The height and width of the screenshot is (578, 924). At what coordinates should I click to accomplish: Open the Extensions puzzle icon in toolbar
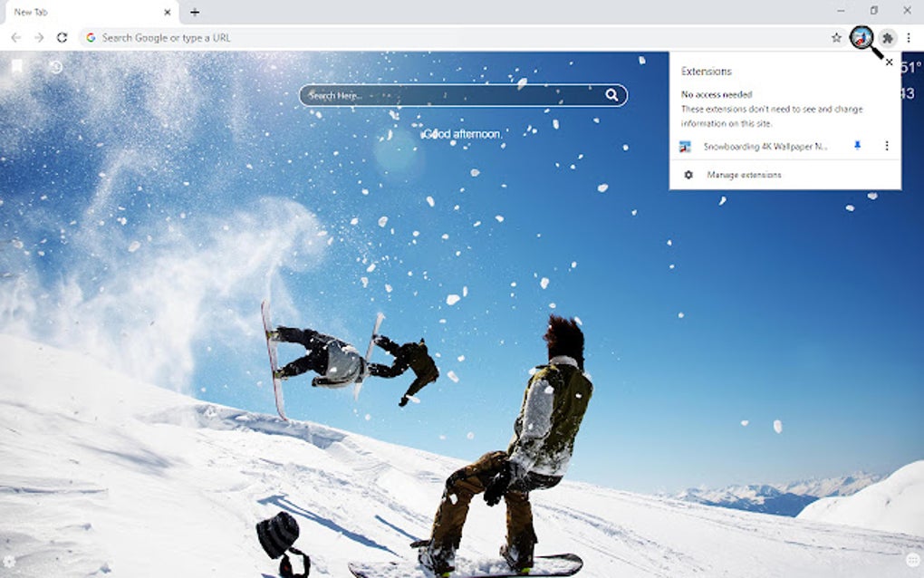pyautogui.click(x=888, y=38)
